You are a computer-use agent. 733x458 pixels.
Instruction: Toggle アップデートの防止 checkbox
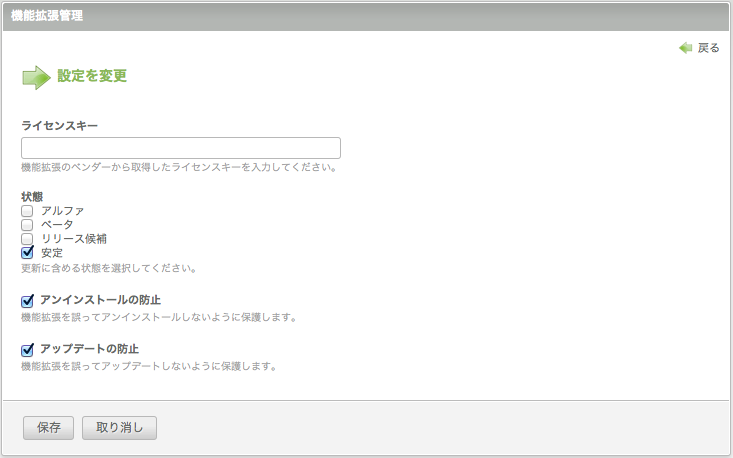click(x=27, y=350)
